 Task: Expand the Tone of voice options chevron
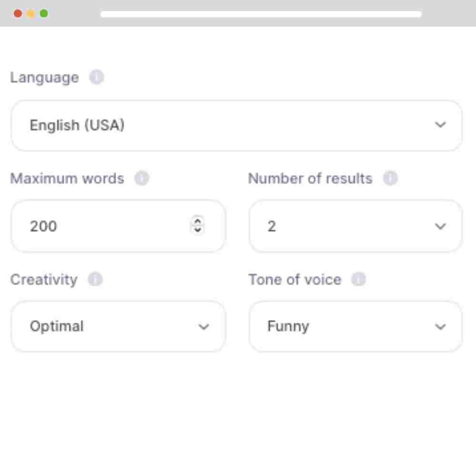[440, 327]
